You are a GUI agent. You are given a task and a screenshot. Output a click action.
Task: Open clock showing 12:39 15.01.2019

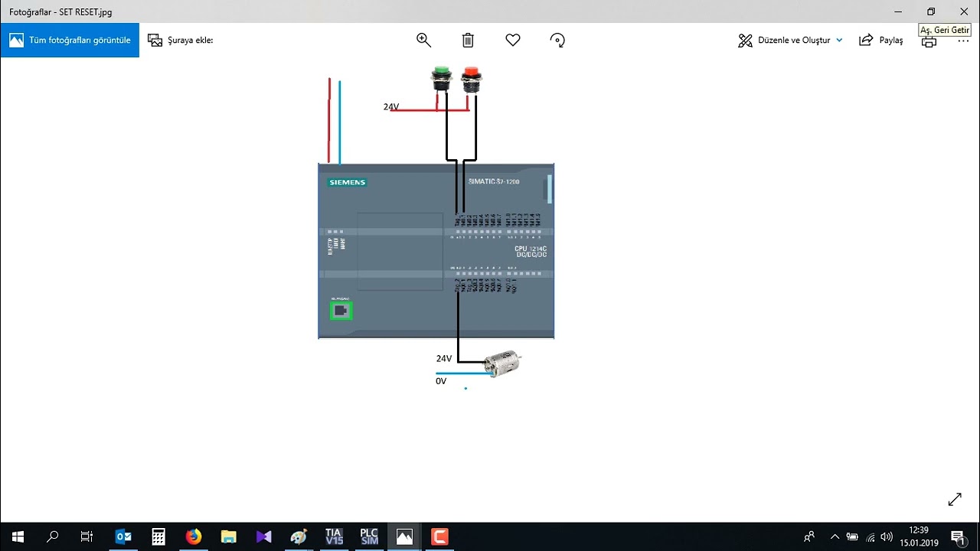pyautogui.click(x=919, y=536)
